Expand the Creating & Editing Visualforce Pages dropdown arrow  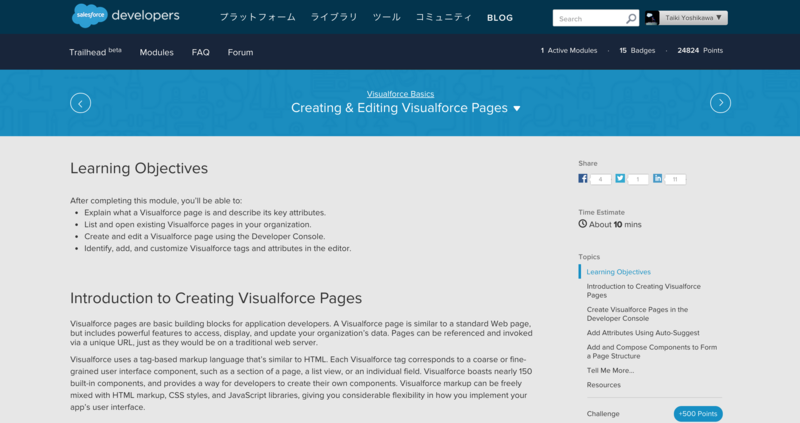[x=517, y=109]
